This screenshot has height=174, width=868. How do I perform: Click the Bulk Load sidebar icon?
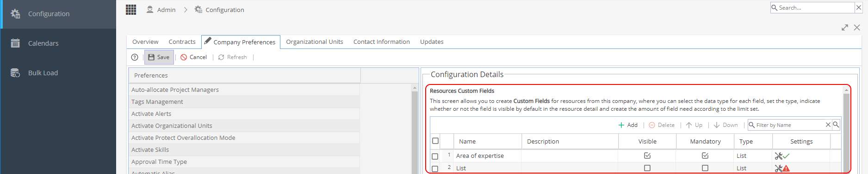15,73
